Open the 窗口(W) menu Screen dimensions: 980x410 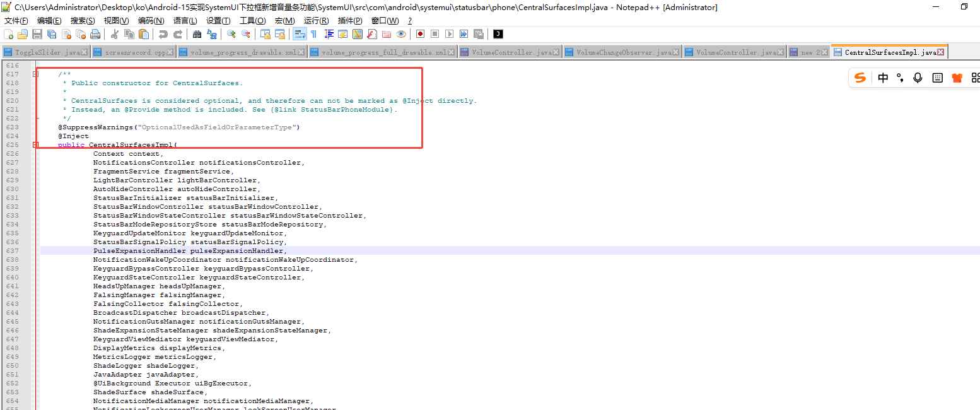pyautogui.click(x=385, y=21)
